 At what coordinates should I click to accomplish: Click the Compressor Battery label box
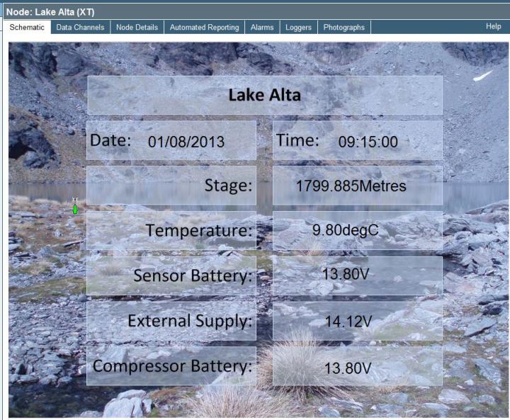pyautogui.click(x=171, y=366)
